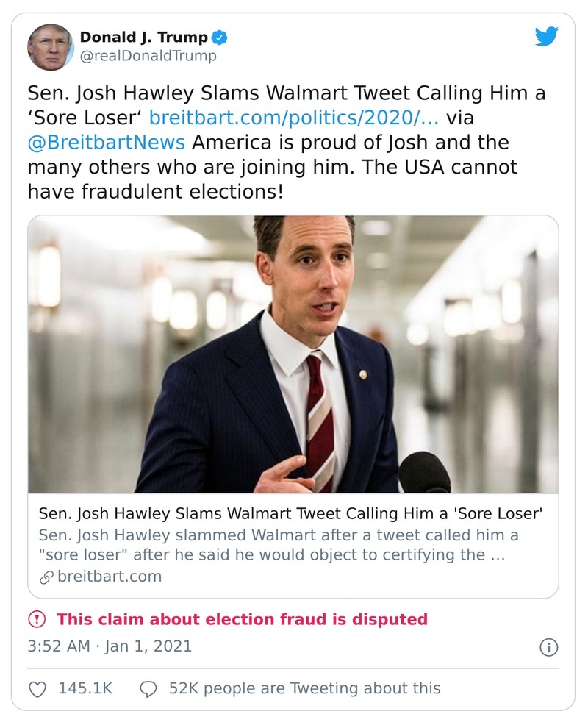Open the breitbart.com/politics/2020/... link

click(294, 116)
